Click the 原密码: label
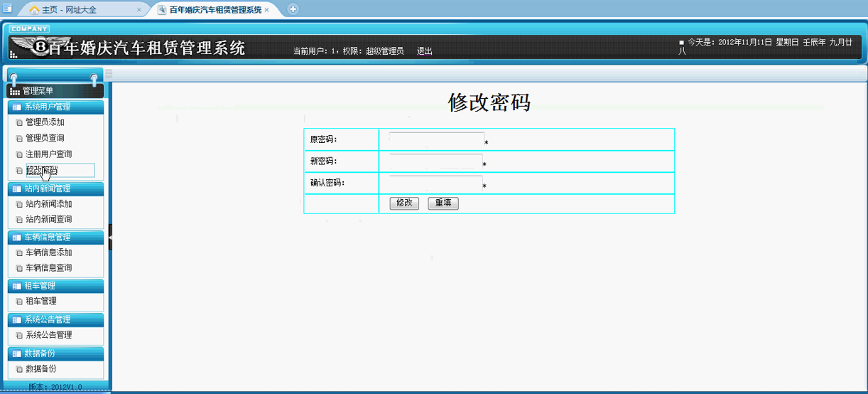868x394 pixels. [x=324, y=139]
